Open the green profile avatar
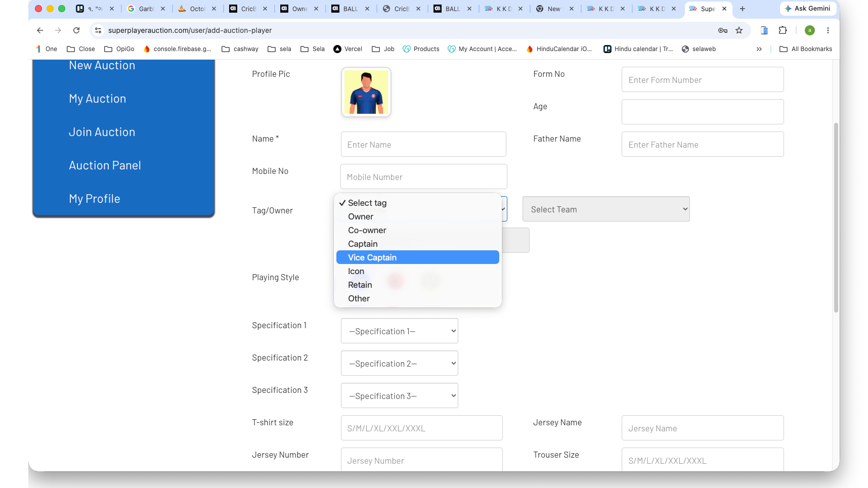This screenshot has width=868, height=488. [810, 30]
